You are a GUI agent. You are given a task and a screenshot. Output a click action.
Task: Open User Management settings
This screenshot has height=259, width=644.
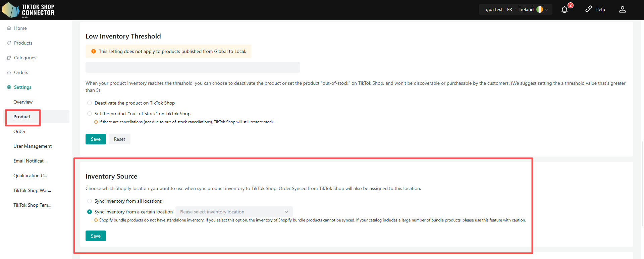33,146
